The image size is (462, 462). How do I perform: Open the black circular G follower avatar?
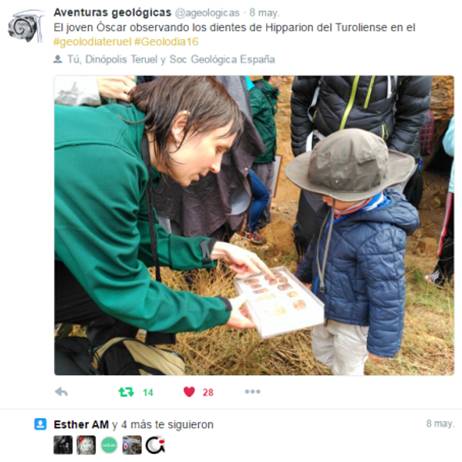point(155,445)
